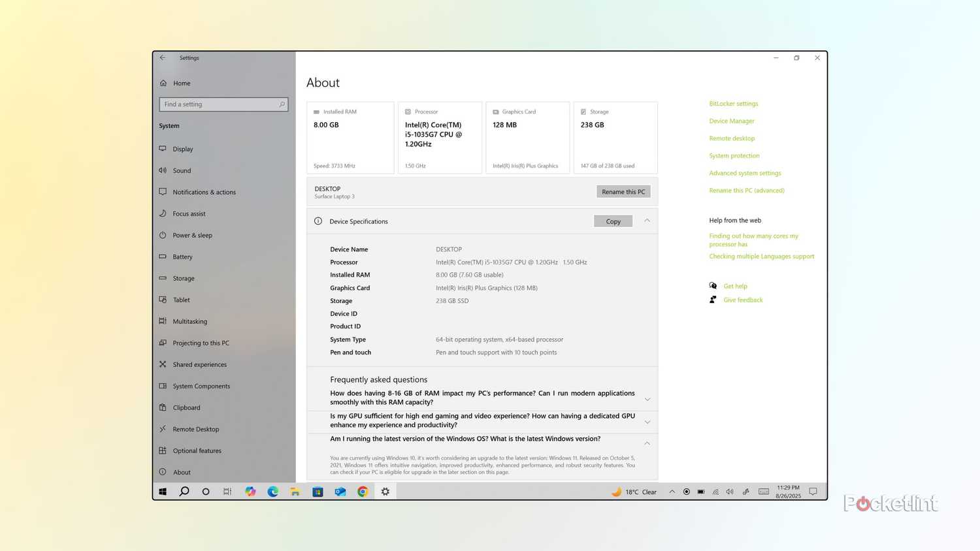
Task: Open Battery settings via its icon
Action: click(163, 257)
